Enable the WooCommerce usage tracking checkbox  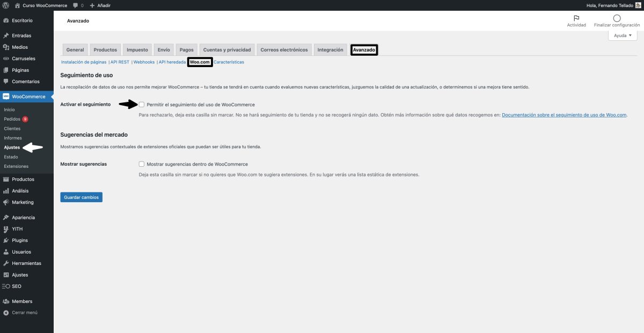pos(142,104)
